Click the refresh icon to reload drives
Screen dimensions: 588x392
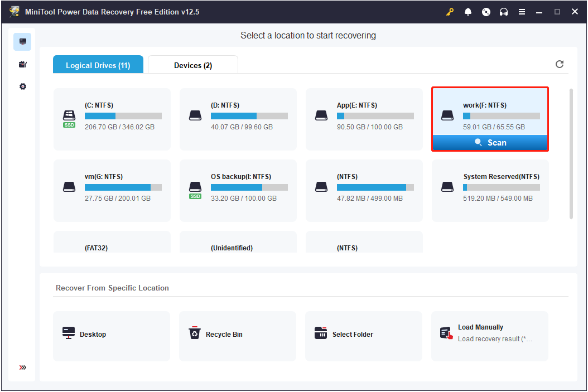pyautogui.click(x=560, y=64)
